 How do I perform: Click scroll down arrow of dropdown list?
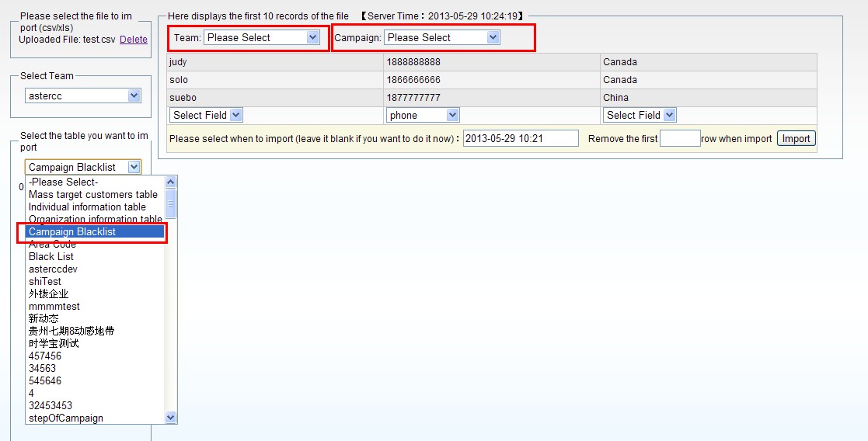pos(171,418)
